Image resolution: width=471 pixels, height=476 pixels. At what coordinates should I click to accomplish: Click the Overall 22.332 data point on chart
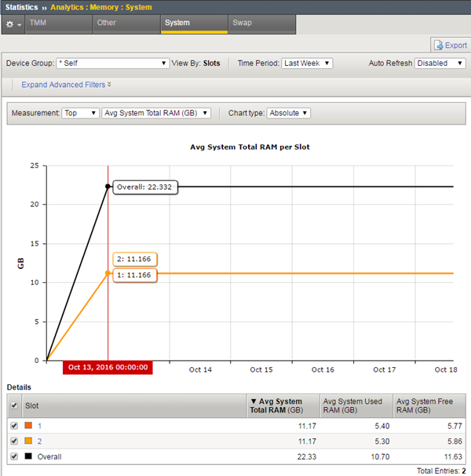coord(108,186)
